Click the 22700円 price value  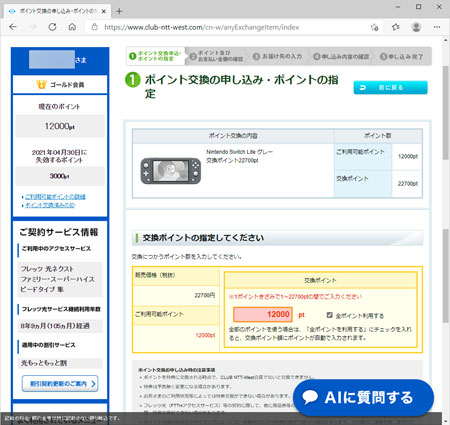[205, 295]
